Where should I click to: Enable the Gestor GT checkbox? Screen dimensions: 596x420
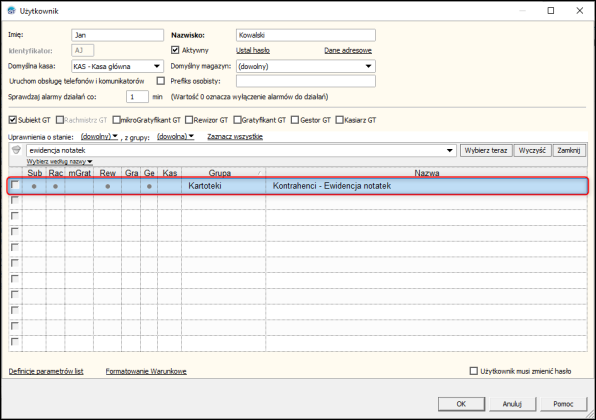tap(295, 120)
